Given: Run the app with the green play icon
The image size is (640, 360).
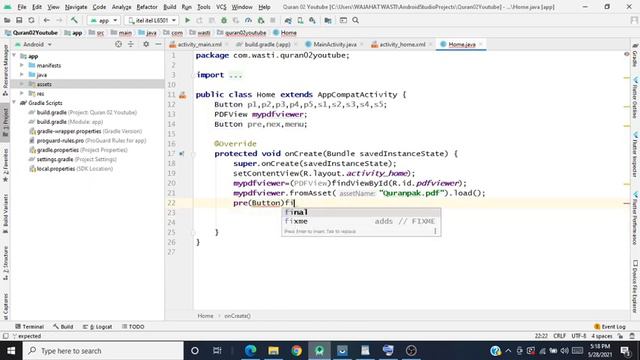Looking at the screenshot, I should [187, 20].
